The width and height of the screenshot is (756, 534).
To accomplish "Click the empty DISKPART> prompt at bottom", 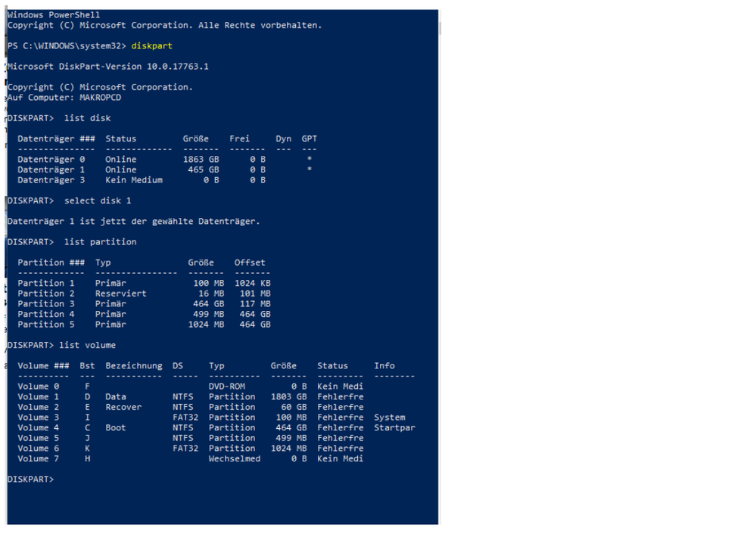I will point(30,480).
